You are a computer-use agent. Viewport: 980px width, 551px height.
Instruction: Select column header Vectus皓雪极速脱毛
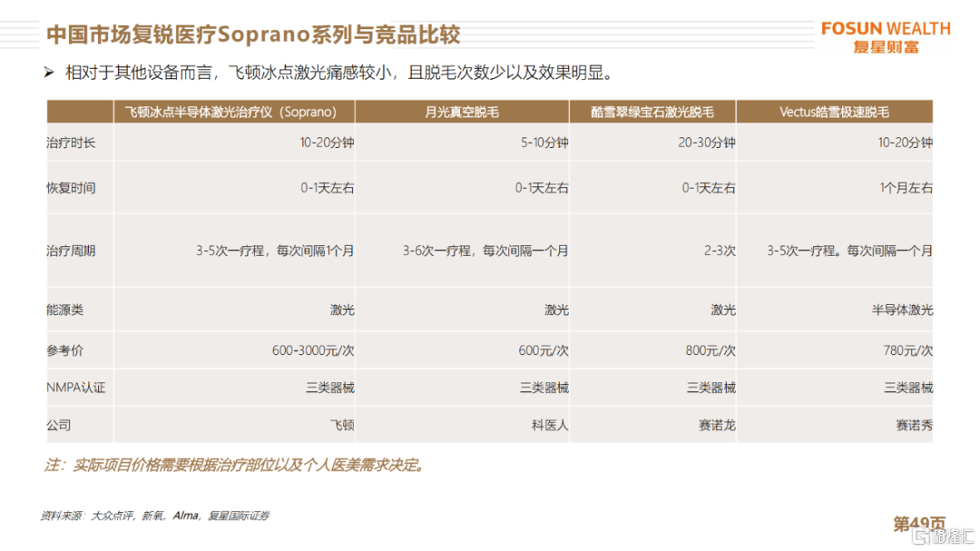835,112
